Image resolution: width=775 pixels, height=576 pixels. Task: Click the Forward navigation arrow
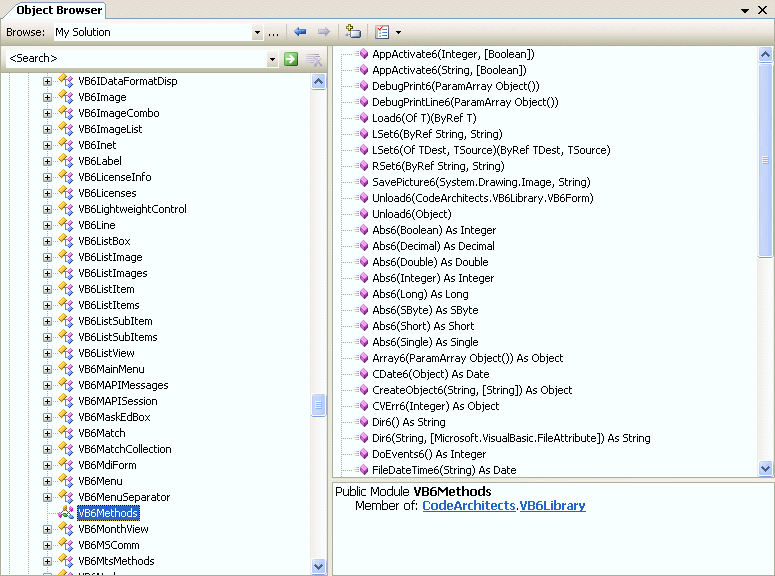(323, 32)
